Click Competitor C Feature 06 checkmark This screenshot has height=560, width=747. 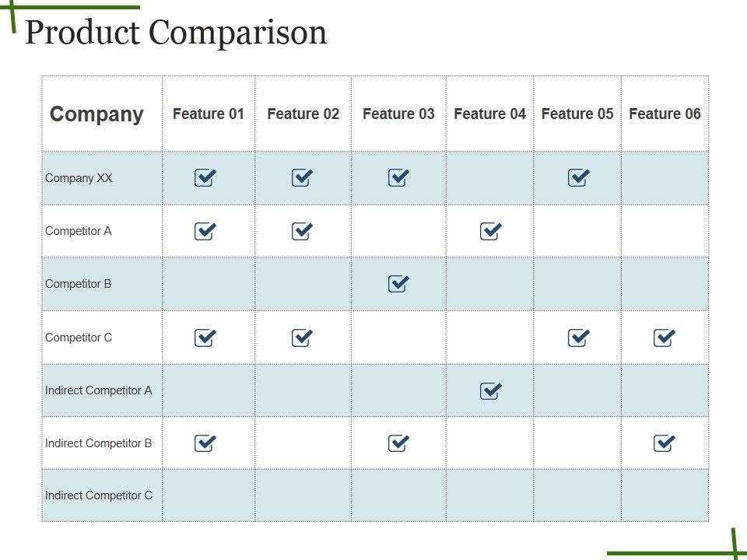pos(664,338)
